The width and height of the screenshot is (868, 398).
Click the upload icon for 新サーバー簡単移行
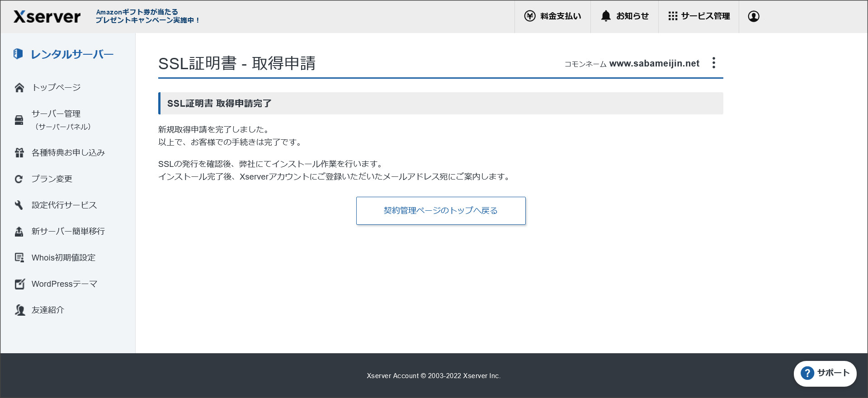tap(19, 232)
